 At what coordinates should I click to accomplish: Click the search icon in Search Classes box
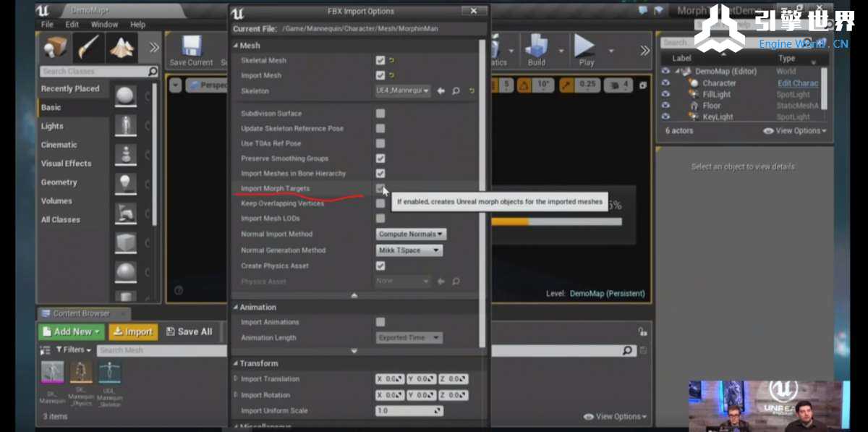(153, 72)
